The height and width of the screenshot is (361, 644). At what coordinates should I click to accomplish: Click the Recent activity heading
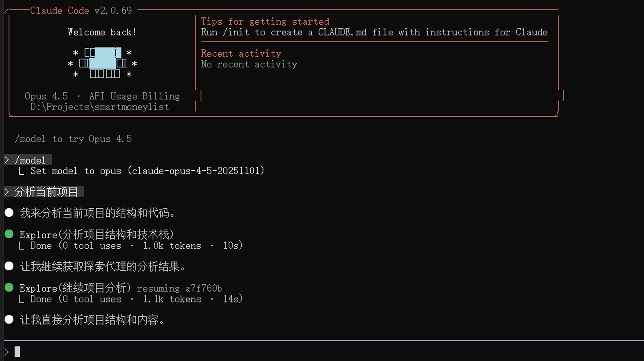241,53
